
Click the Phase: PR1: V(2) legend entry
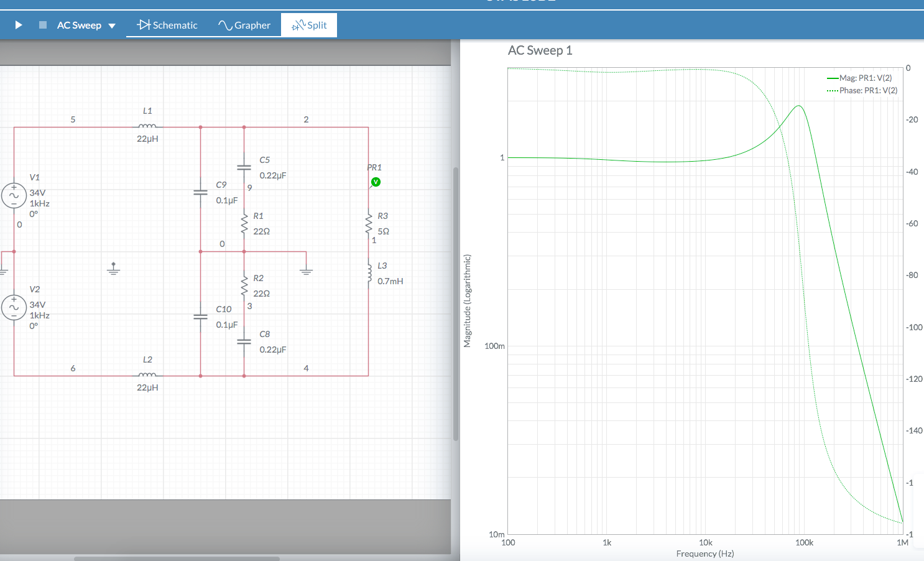(862, 90)
